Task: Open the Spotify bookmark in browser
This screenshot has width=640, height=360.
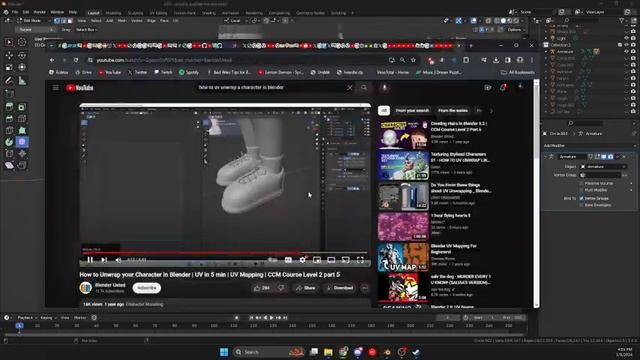Action: (189, 72)
